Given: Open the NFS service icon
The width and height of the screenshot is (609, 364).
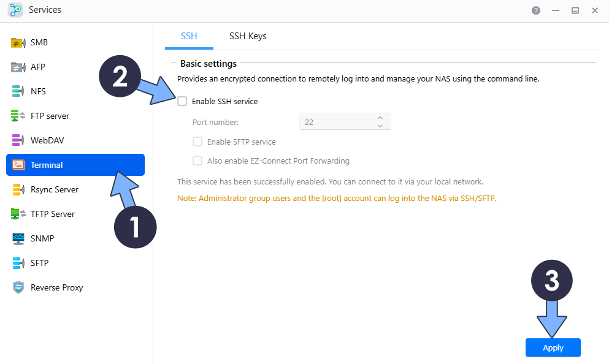Looking at the screenshot, I should tap(18, 92).
